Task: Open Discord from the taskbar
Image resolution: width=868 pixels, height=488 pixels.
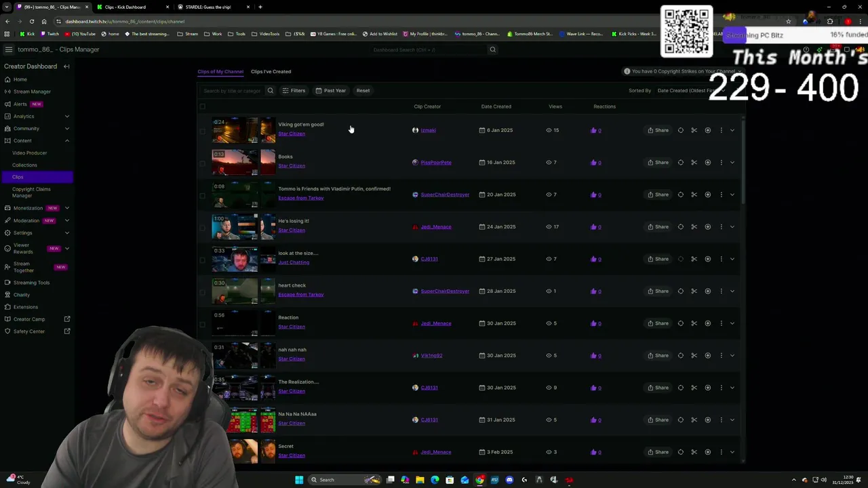Action: (509, 480)
